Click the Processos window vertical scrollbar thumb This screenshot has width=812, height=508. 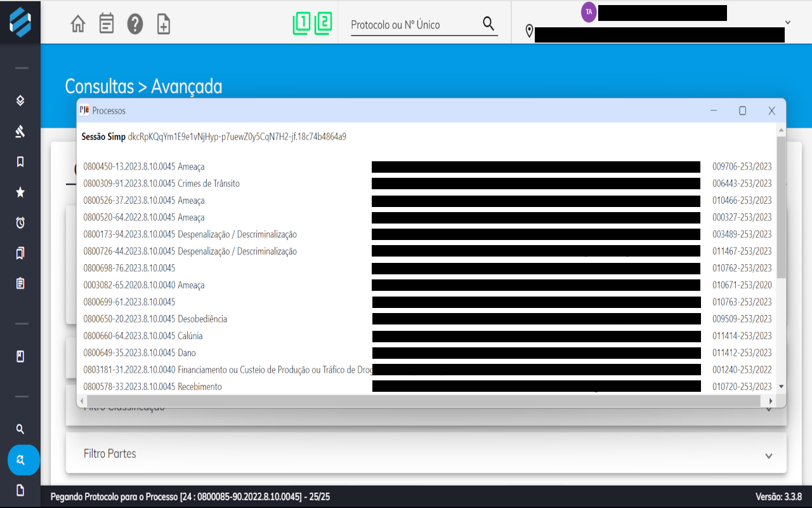[782, 206]
